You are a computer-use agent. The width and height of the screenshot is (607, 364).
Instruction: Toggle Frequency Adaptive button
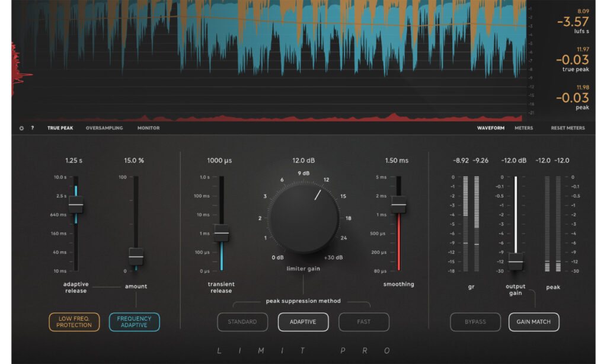pyautogui.click(x=135, y=322)
